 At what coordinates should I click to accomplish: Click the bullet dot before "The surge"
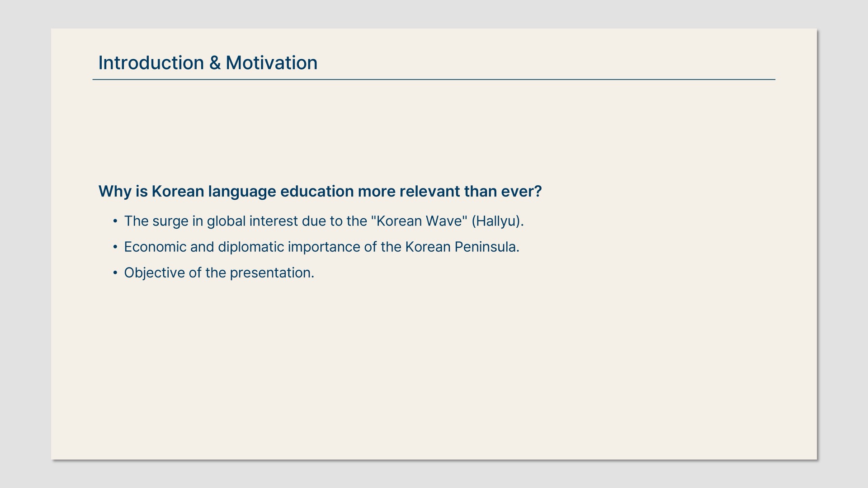click(x=115, y=221)
